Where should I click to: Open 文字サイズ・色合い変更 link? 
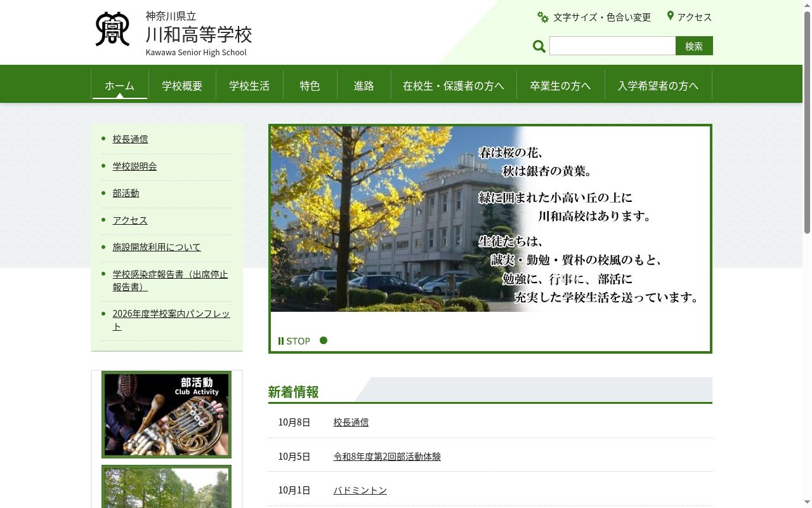click(x=602, y=17)
